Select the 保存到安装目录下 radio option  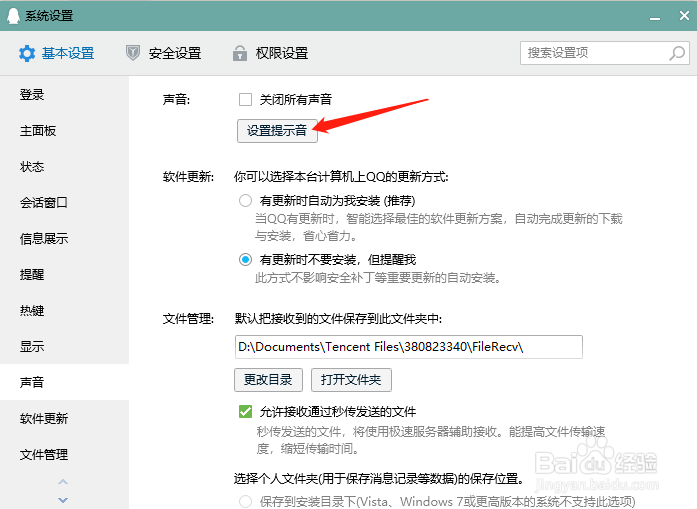(245, 501)
